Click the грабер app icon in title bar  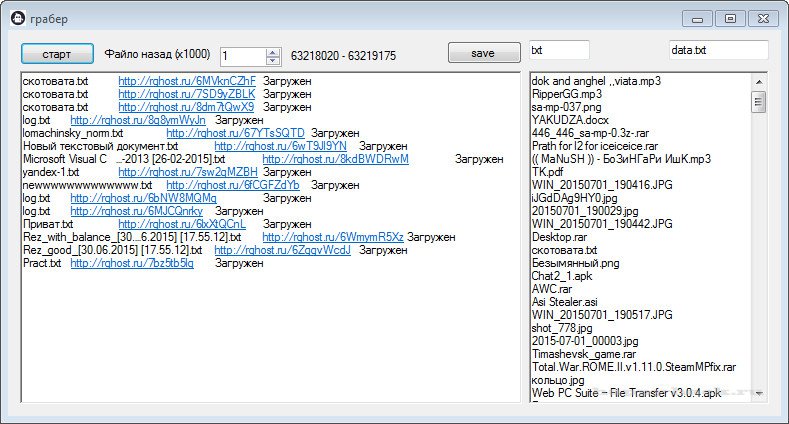[17, 18]
